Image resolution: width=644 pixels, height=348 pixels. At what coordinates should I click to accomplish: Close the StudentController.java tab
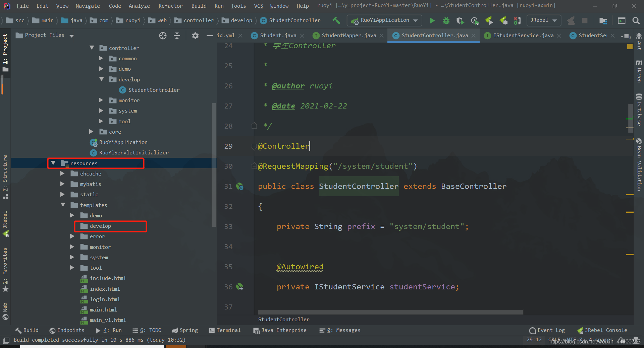473,36
